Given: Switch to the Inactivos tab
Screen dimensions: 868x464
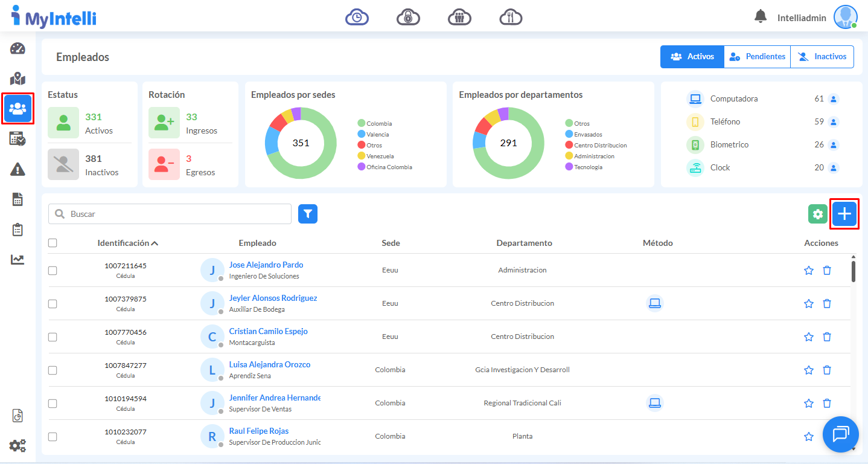Looking at the screenshot, I should 822,57.
